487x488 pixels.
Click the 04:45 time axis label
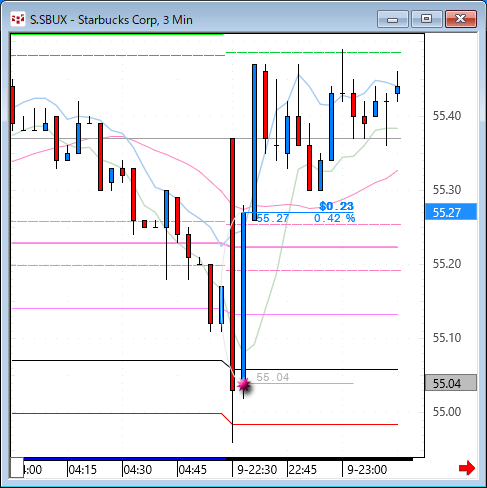coord(192,470)
